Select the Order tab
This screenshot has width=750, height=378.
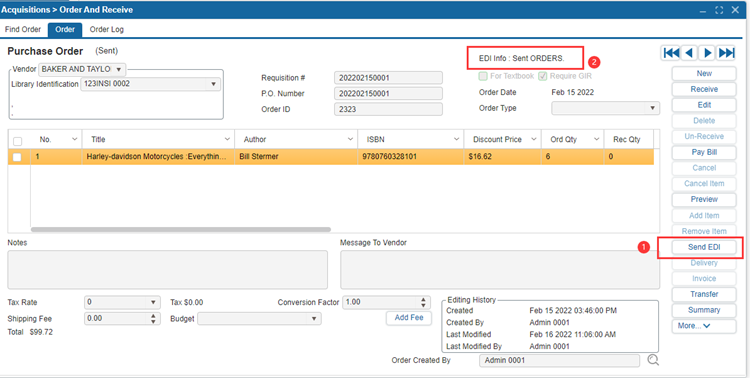pos(65,29)
